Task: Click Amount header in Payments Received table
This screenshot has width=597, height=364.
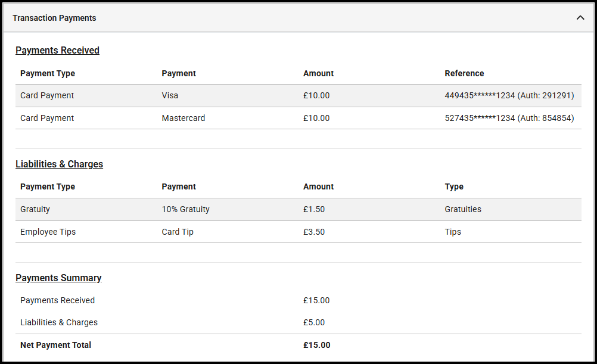Action: click(x=318, y=73)
